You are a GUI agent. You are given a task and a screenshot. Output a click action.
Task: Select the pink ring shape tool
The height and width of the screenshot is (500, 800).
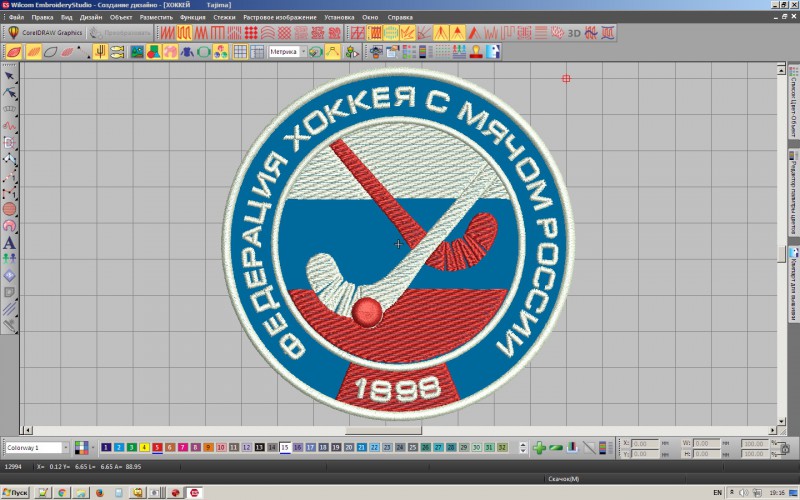pos(10,226)
